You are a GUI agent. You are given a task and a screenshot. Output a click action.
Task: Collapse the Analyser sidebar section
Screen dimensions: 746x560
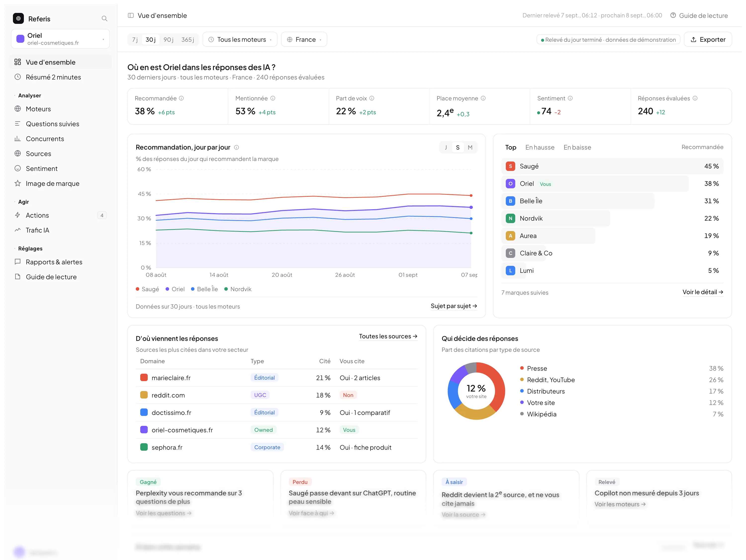(x=28, y=95)
